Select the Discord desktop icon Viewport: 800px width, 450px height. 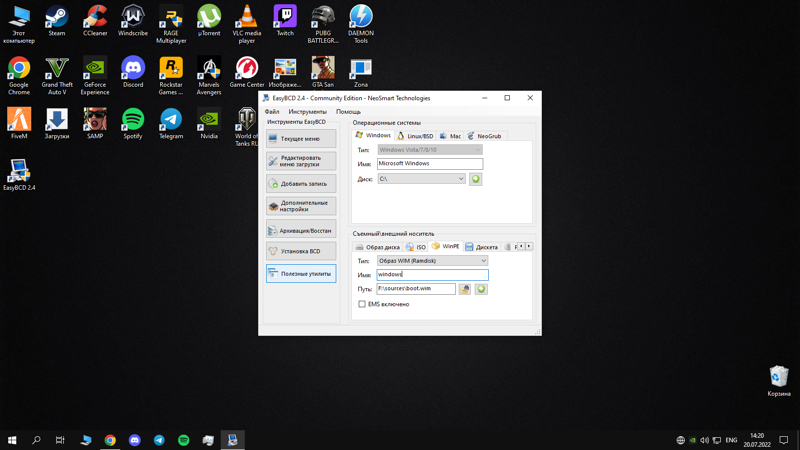click(x=133, y=72)
